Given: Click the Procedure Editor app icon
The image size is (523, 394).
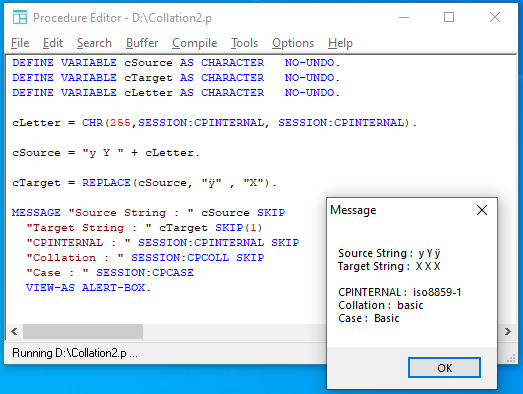Looking at the screenshot, I should 20,17.
